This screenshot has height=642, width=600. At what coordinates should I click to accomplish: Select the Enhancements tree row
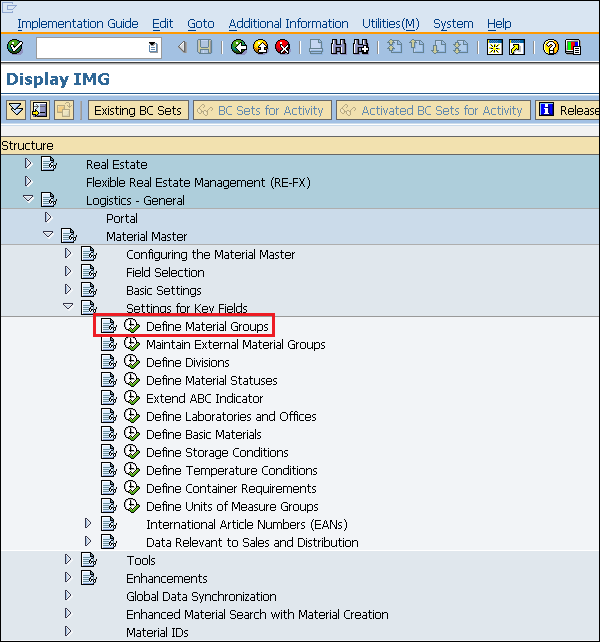pyautogui.click(x=167, y=578)
